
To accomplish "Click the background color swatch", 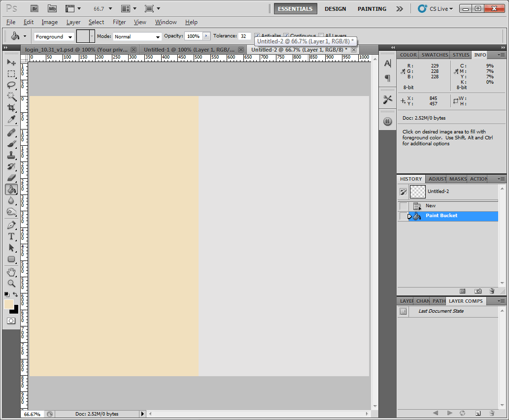I will (15, 311).
